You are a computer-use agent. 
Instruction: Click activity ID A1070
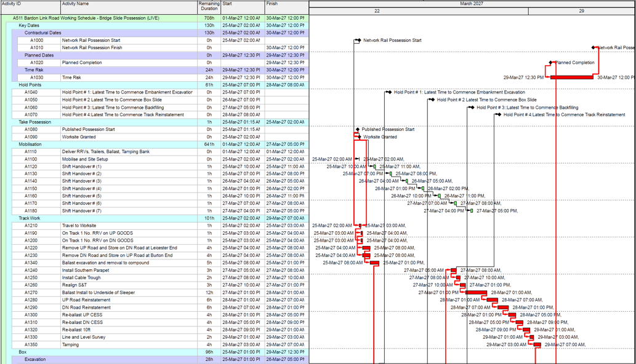coord(31,114)
